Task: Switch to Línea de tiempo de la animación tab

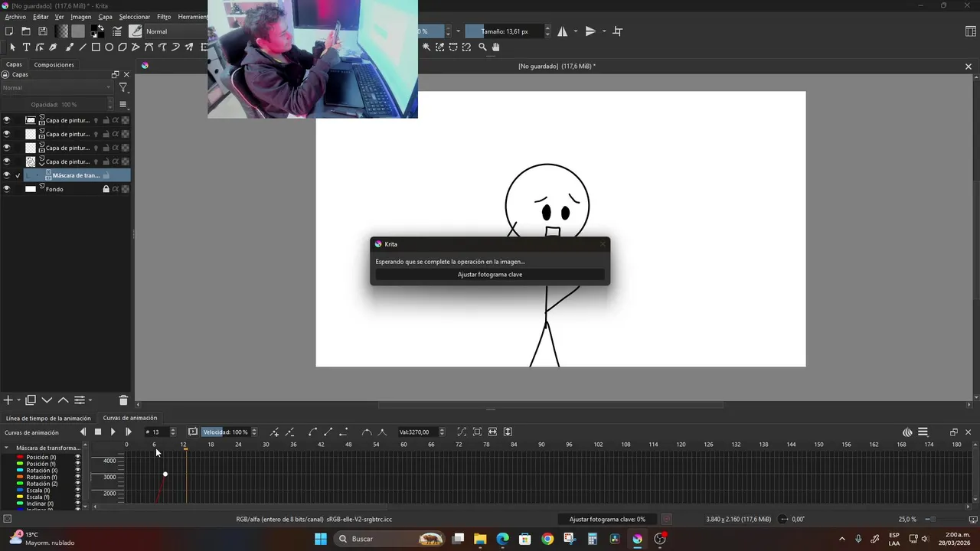Action: point(48,419)
